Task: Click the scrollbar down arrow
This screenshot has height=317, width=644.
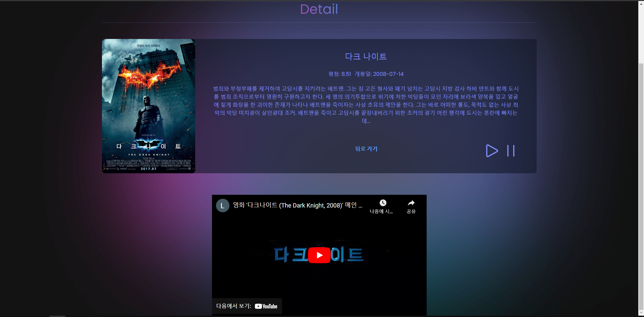Action: click(x=640, y=312)
